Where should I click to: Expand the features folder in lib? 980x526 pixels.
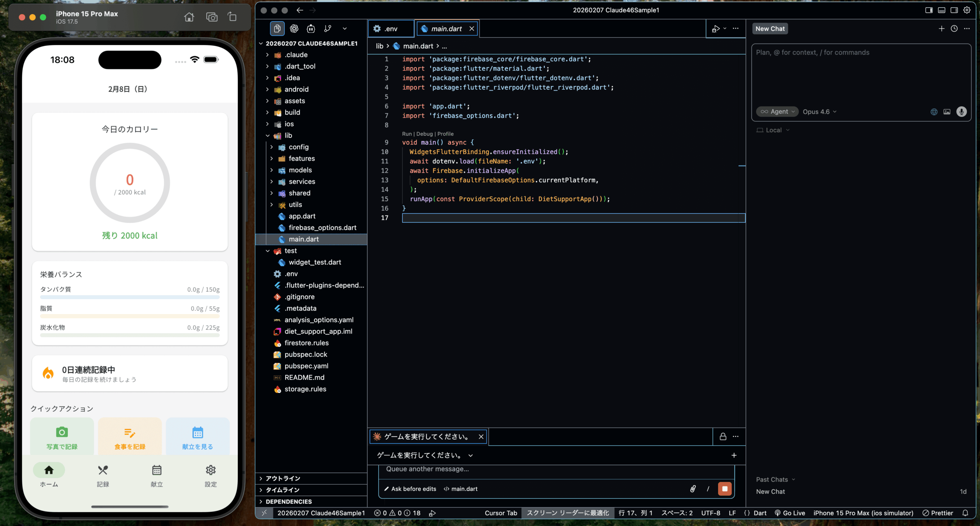pos(302,158)
